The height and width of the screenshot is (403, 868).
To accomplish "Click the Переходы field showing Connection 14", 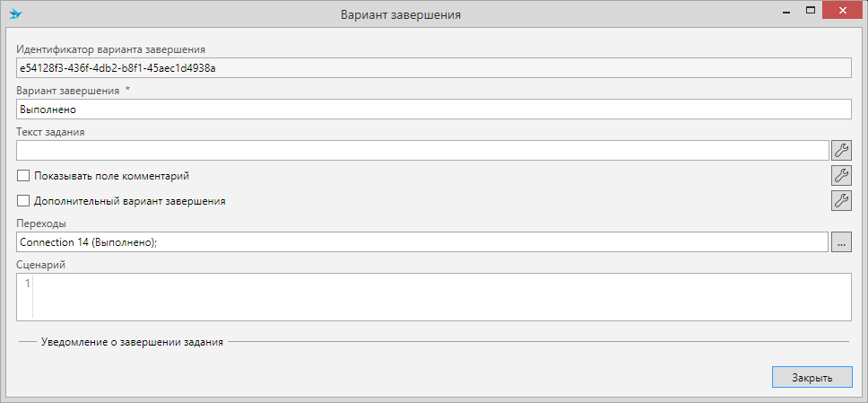I will pyautogui.click(x=421, y=241).
